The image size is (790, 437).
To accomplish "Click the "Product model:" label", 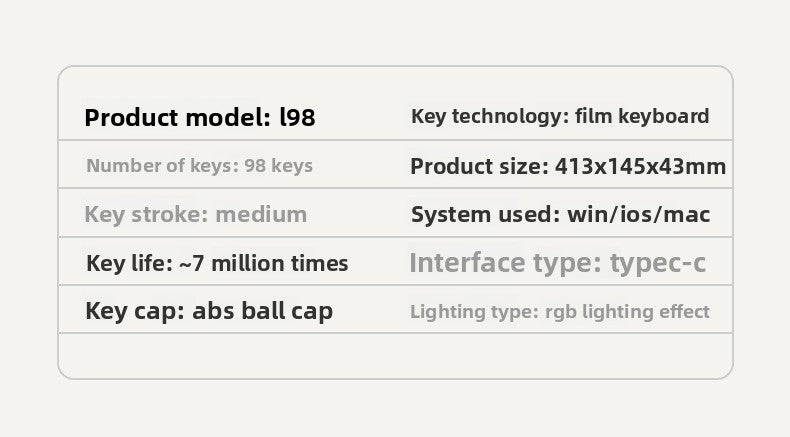I will tap(177, 118).
